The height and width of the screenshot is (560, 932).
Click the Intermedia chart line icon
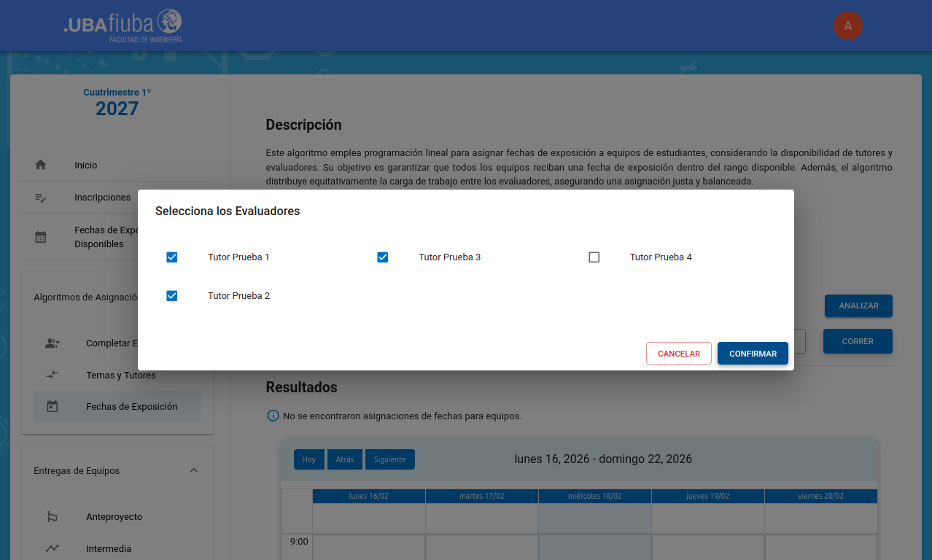tap(53, 548)
